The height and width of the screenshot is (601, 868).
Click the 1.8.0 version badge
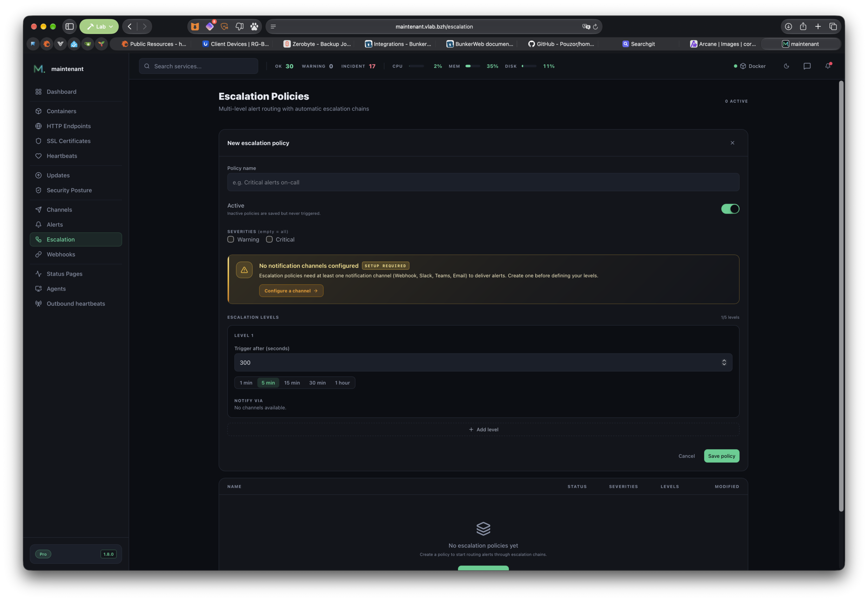point(108,554)
